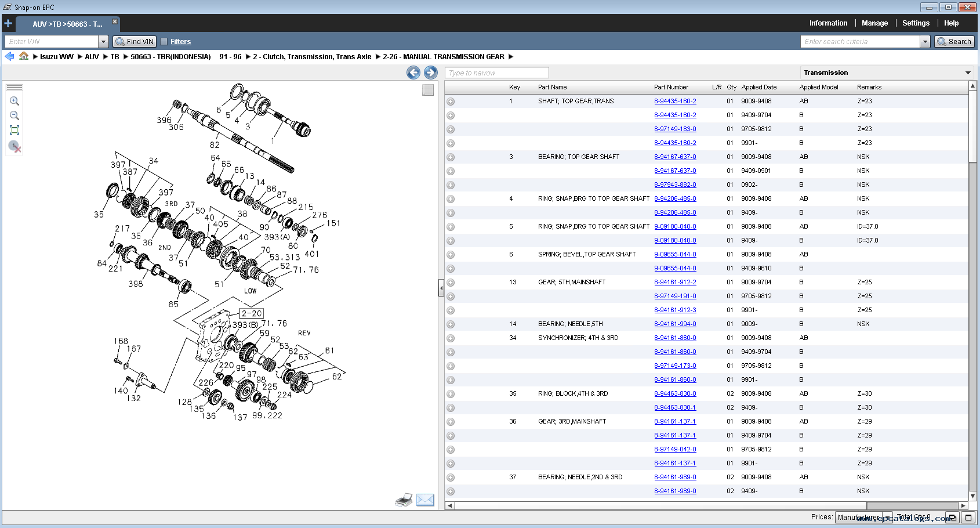Print the diagram using the printer icon
Image resolution: width=980 pixels, height=528 pixels.
pos(404,500)
